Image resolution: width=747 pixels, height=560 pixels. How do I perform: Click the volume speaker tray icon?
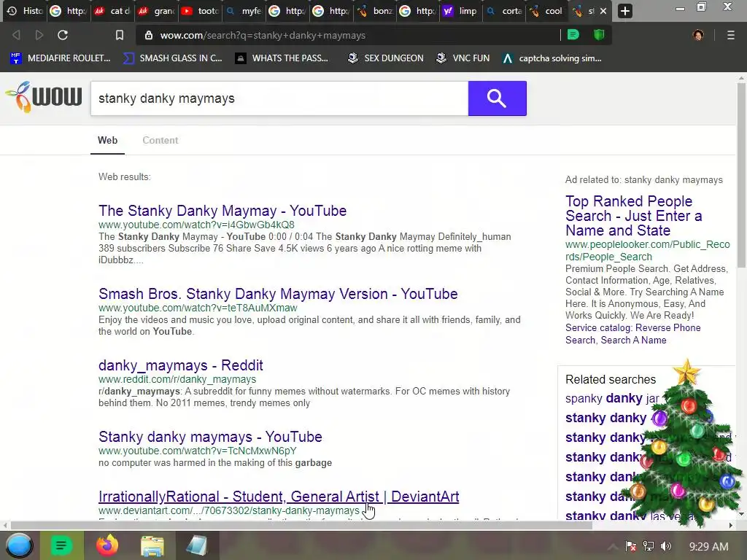pos(666,547)
